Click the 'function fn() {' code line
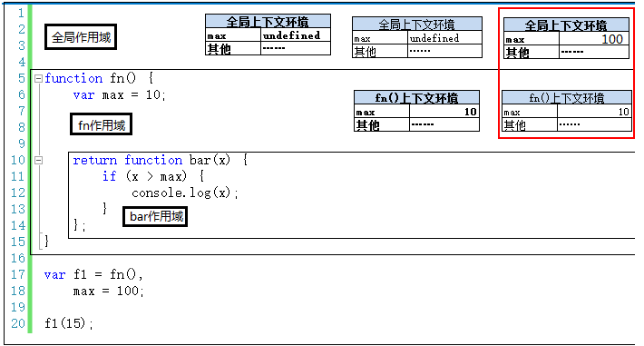The image size is (644, 346). tap(99, 78)
